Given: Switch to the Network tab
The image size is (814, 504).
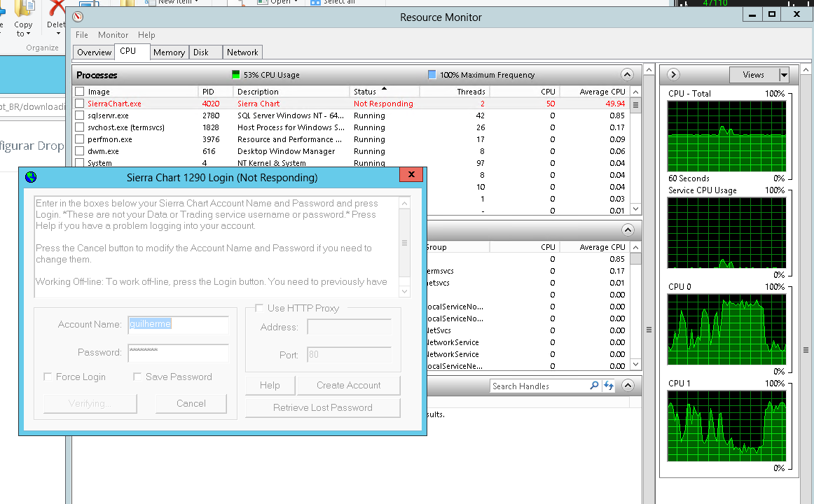Looking at the screenshot, I should click(242, 52).
